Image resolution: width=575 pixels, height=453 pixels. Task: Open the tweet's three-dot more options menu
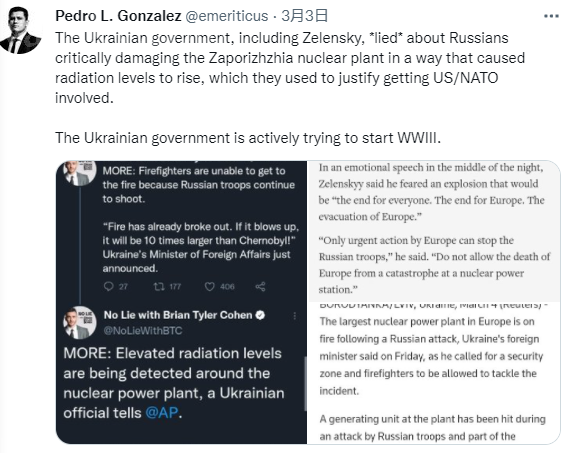(551, 16)
